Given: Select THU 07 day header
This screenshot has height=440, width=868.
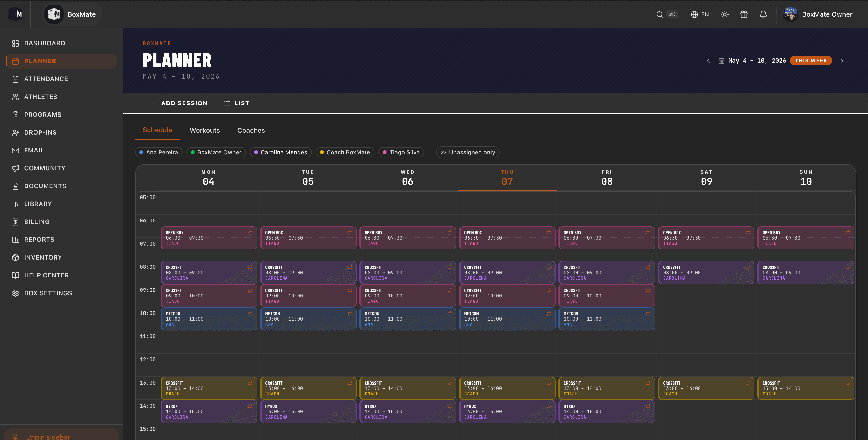Looking at the screenshot, I should click(507, 178).
